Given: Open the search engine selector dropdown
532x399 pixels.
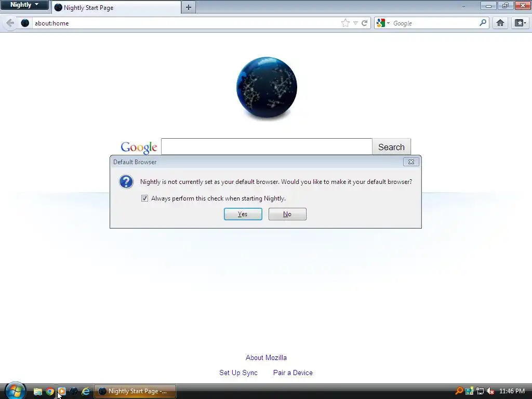Looking at the screenshot, I should pos(383,23).
